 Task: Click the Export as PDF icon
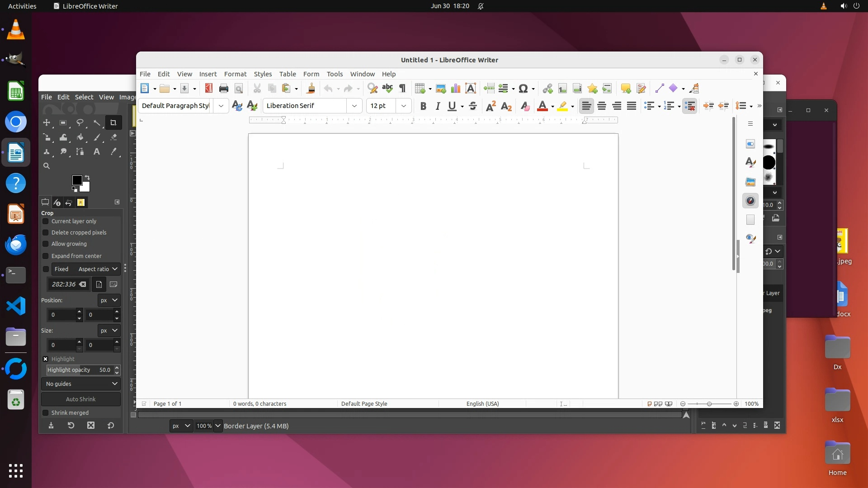[208, 89]
